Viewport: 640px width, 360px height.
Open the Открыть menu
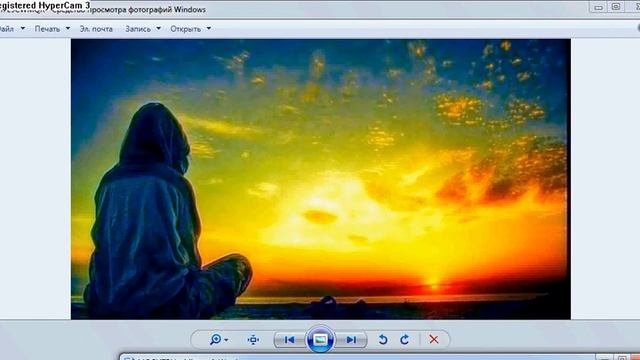[185, 29]
